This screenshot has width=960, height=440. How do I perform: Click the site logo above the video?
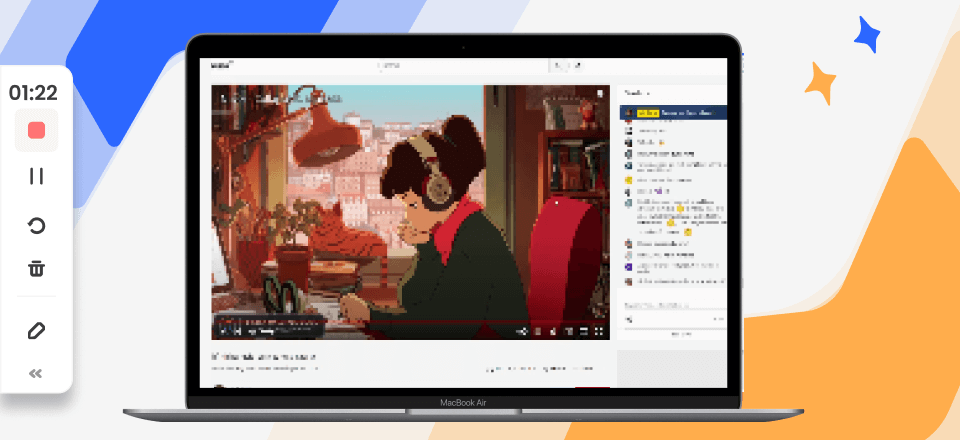point(223,65)
